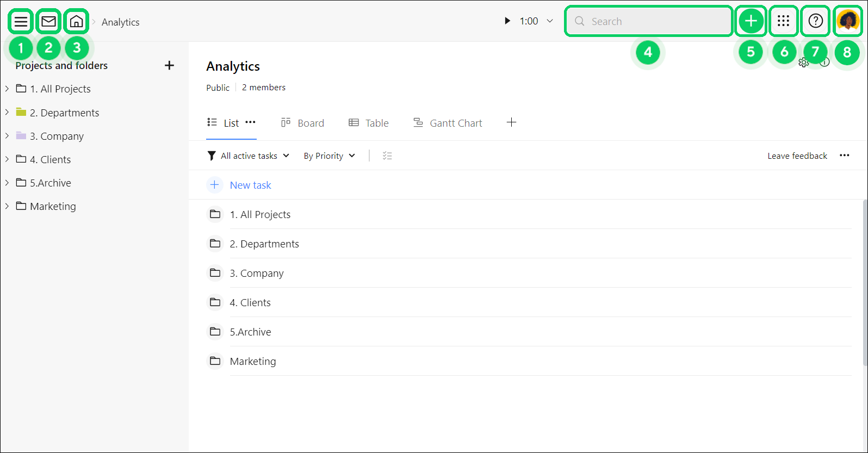Open the By Priority sort dropdown
Viewport: 868px width, 453px height.
tap(329, 156)
